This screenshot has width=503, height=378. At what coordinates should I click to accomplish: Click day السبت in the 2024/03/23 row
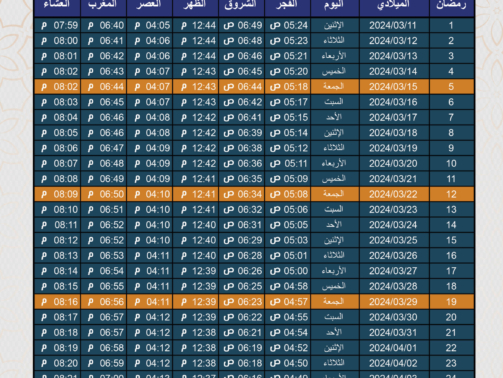point(335,209)
